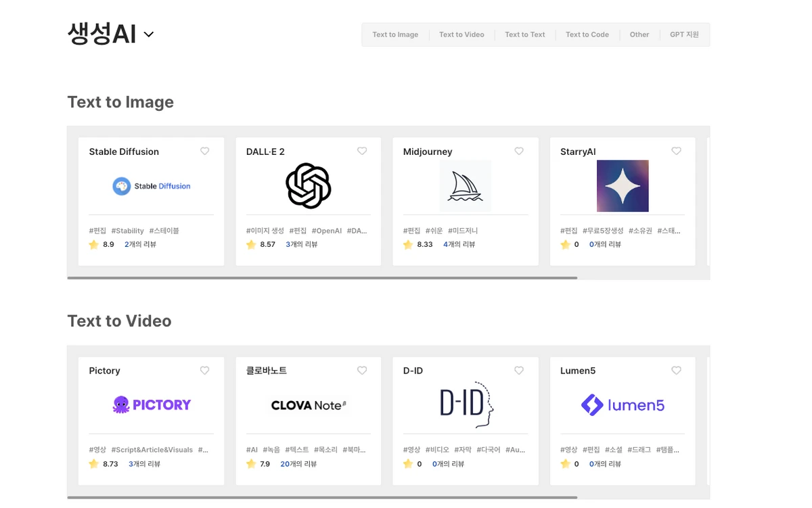
Task: Click the star icon on the StarryAI card
Action: coord(565,244)
